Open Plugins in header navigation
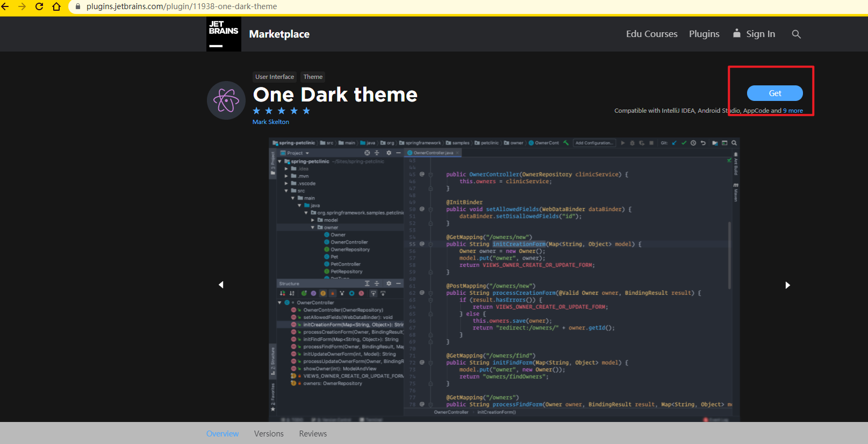 point(704,34)
